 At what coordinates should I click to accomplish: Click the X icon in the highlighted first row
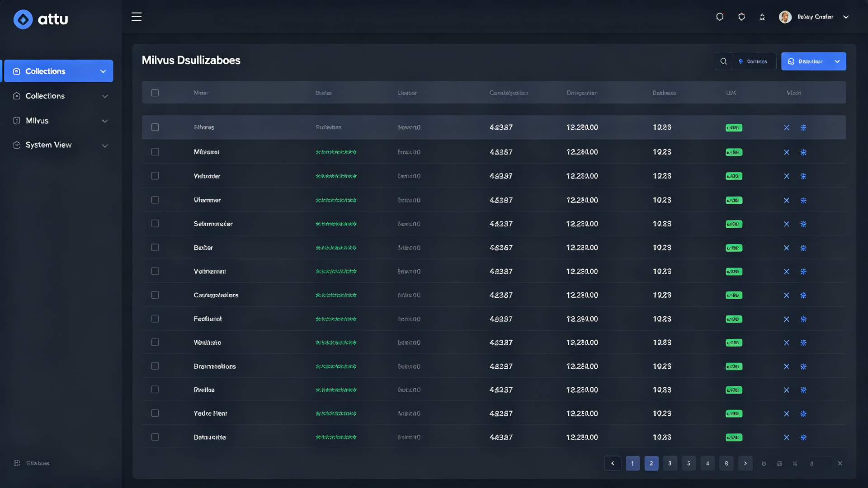(x=787, y=128)
